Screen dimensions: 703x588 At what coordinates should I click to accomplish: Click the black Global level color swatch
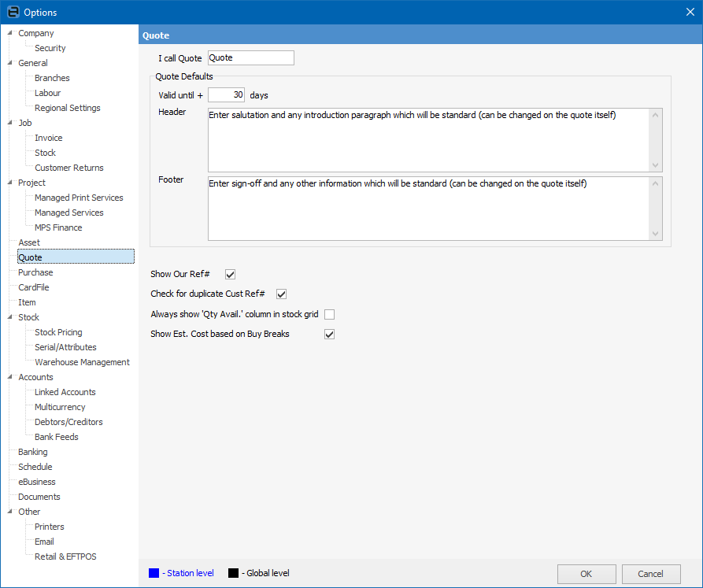233,573
